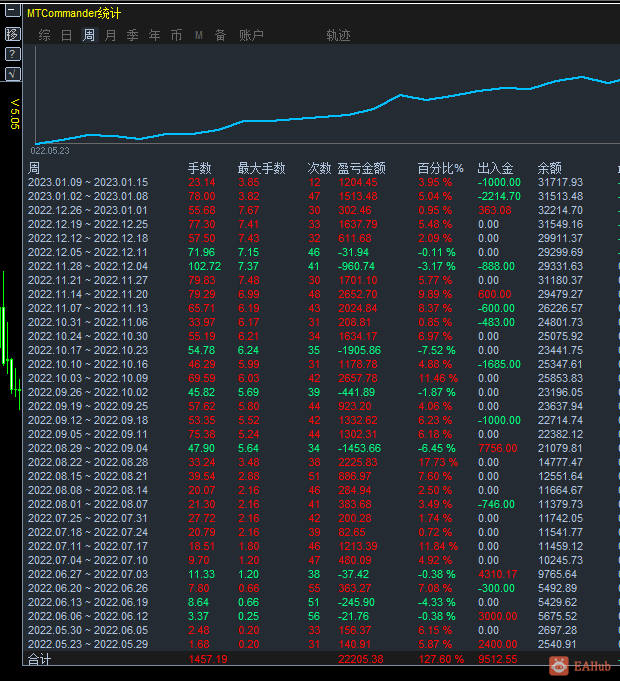Open the 备 notes tab

pyautogui.click(x=221, y=35)
